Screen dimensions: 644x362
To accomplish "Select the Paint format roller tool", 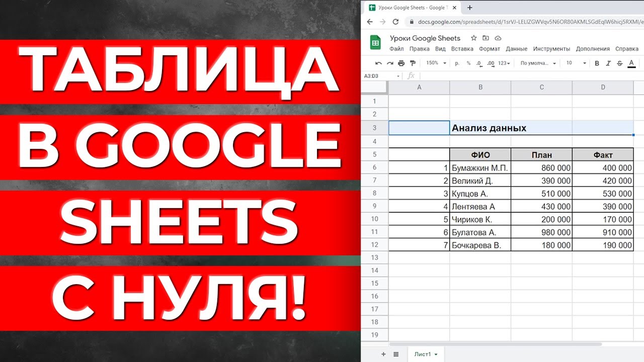I will pyautogui.click(x=413, y=63).
